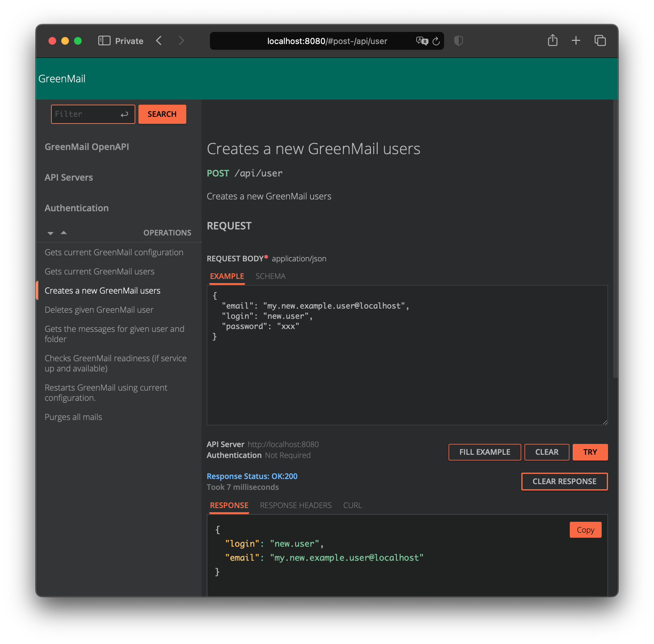Click CLEAR RESPONSE button

[564, 481]
